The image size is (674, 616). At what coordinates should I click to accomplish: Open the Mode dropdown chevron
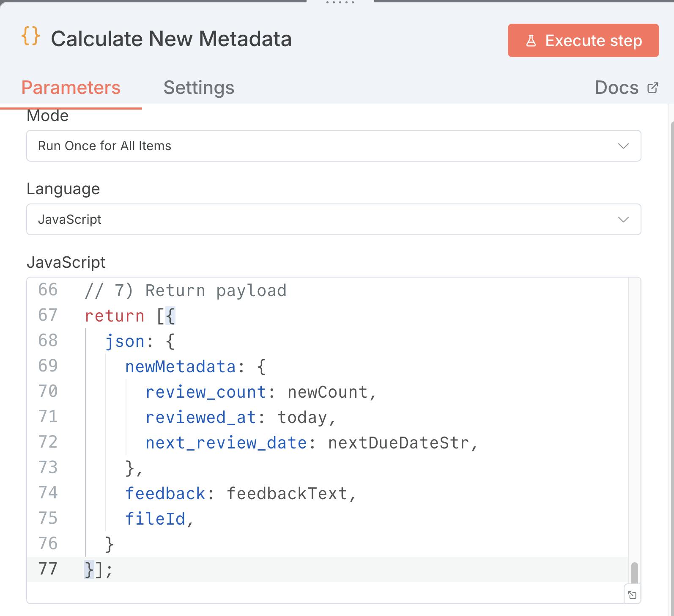[623, 146]
